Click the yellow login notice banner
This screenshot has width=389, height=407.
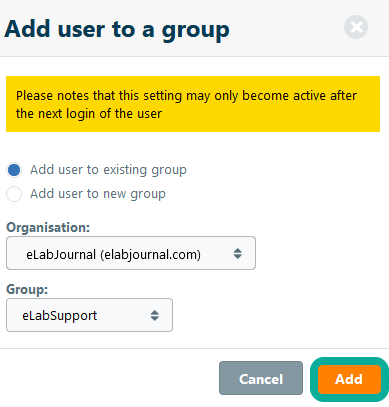click(x=193, y=104)
